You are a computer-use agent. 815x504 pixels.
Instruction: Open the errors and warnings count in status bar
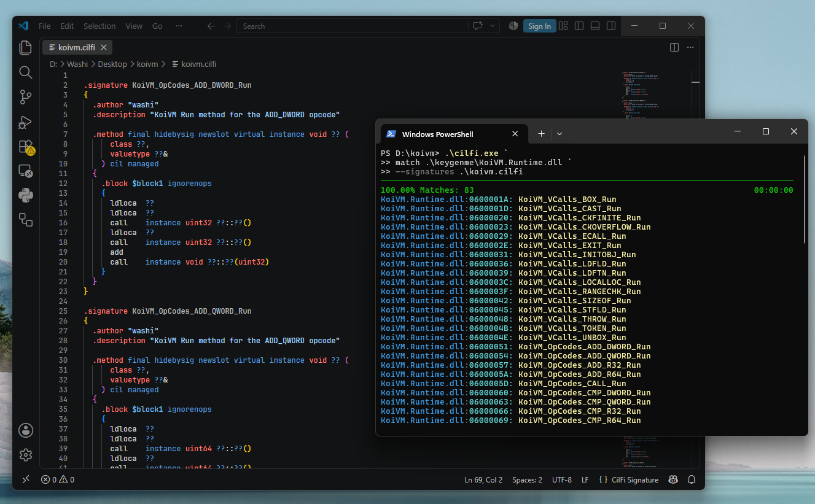(58, 479)
